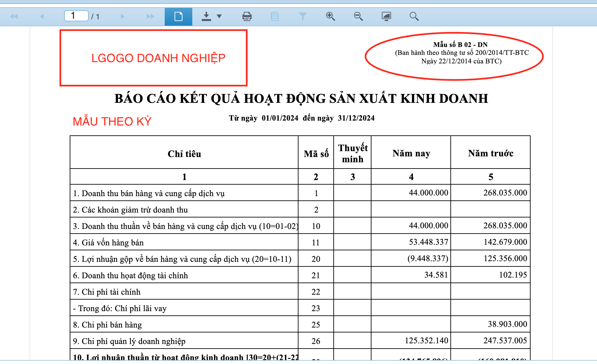The width and height of the screenshot is (597, 364).
Task: Go to previous page arrow
Action: [41, 16]
